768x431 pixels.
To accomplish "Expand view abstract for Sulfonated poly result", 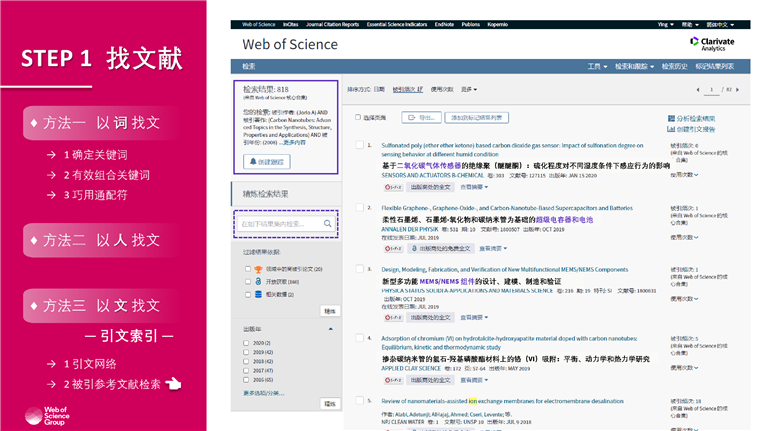I will (474, 187).
